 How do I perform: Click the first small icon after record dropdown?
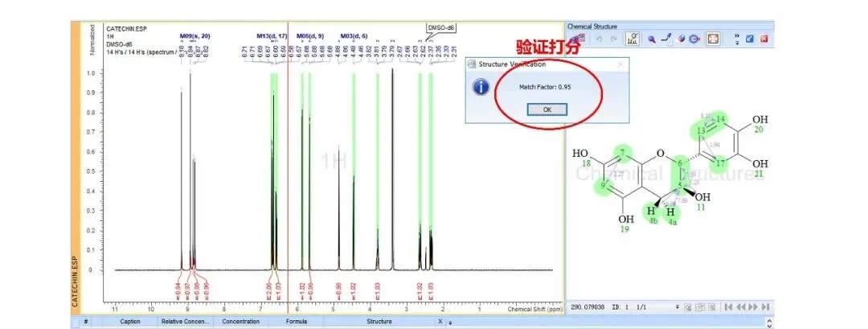point(687,306)
